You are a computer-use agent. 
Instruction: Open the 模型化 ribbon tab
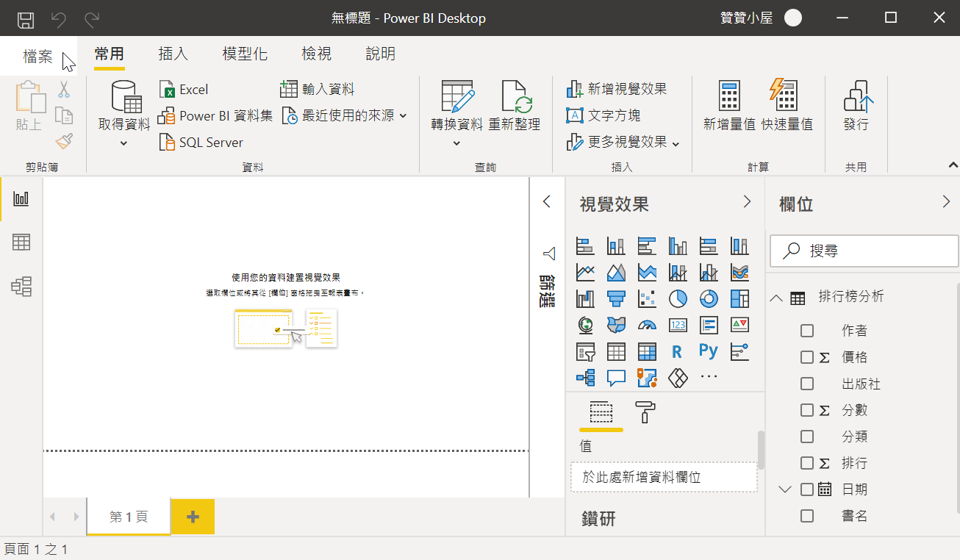pyautogui.click(x=245, y=54)
